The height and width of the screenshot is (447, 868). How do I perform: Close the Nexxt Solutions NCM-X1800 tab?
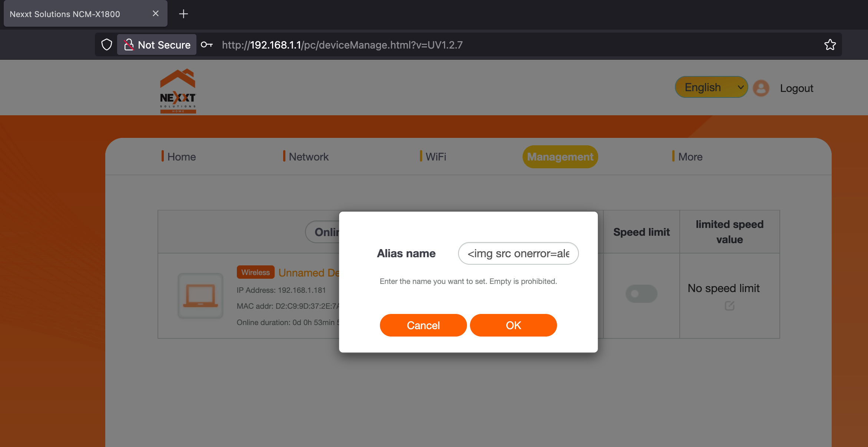(x=156, y=14)
